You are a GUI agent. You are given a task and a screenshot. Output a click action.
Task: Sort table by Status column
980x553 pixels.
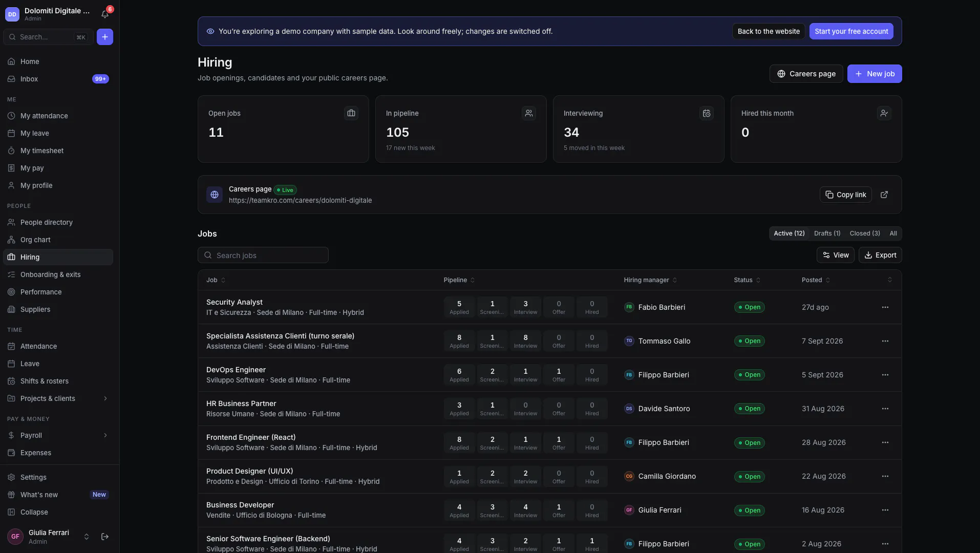747,280
